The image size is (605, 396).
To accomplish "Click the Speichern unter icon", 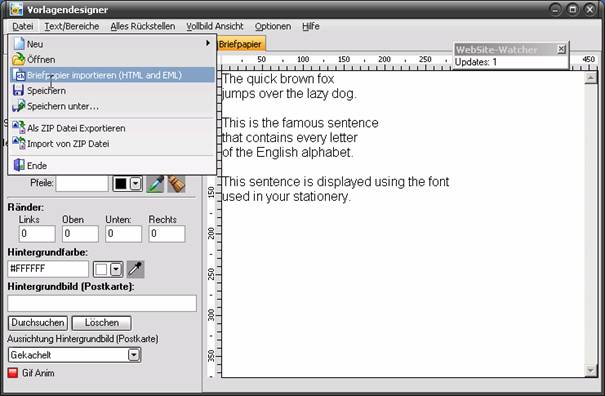I will tap(19, 106).
